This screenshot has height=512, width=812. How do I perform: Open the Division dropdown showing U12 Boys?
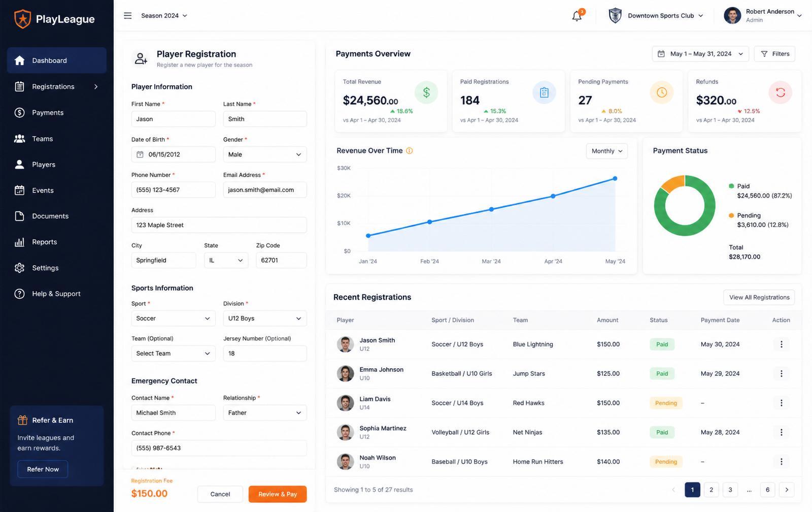(265, 318)
